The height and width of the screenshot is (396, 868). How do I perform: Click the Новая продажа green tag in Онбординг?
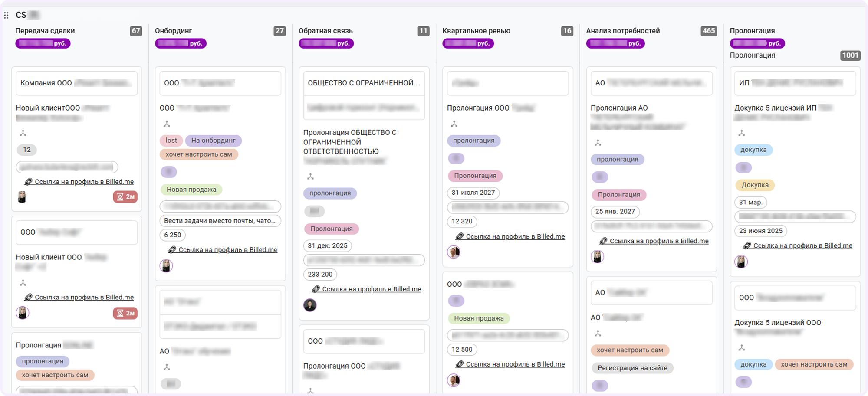coord(191,190)
